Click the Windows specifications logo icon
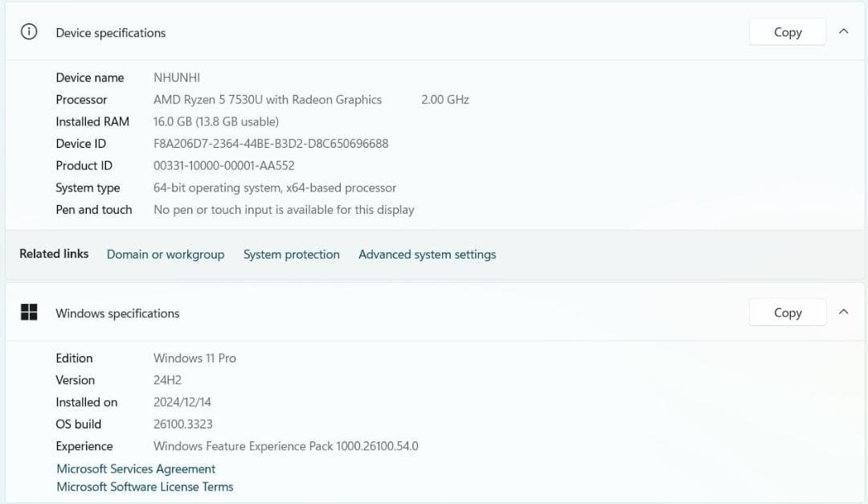The width and height of the screenshot is (868, 504). (x=29, y=312)
